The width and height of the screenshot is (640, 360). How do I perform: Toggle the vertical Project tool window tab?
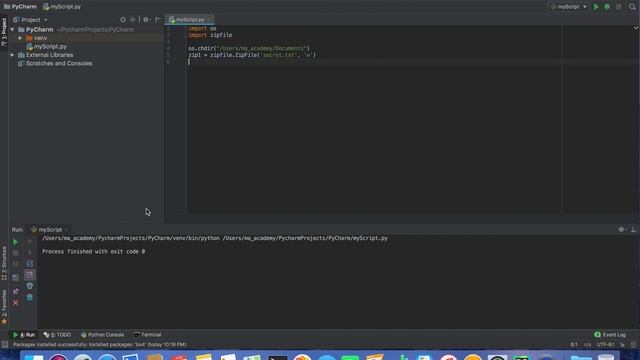tap(4, 31)
